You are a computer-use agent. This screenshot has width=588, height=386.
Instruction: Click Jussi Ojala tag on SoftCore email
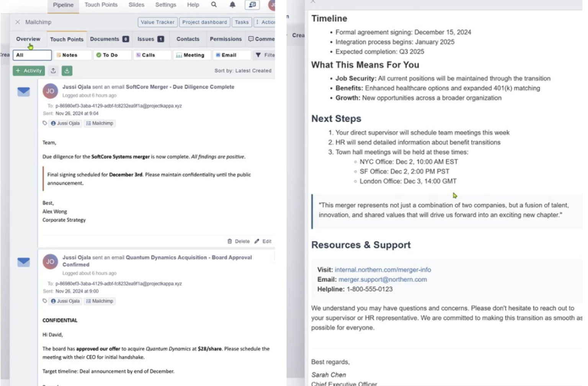pyautogui.click(x=65, y=123)
